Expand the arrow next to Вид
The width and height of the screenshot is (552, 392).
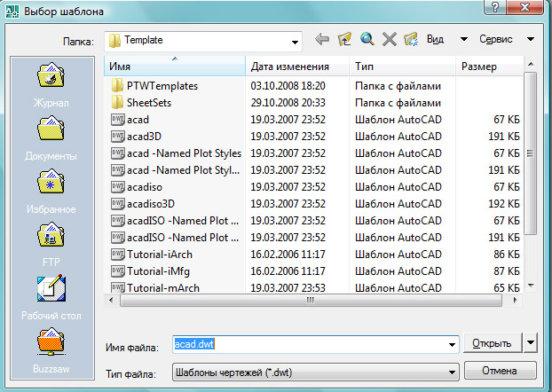tap(464, 39)
